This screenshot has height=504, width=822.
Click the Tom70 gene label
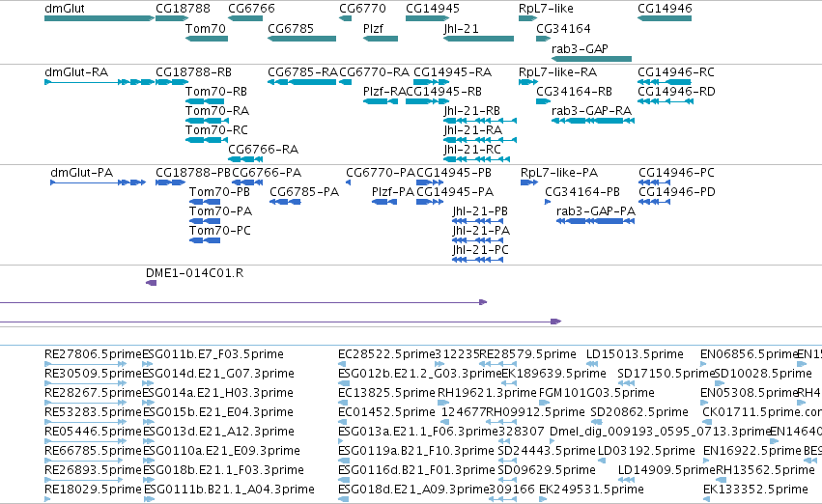click(x=206, y=28)
